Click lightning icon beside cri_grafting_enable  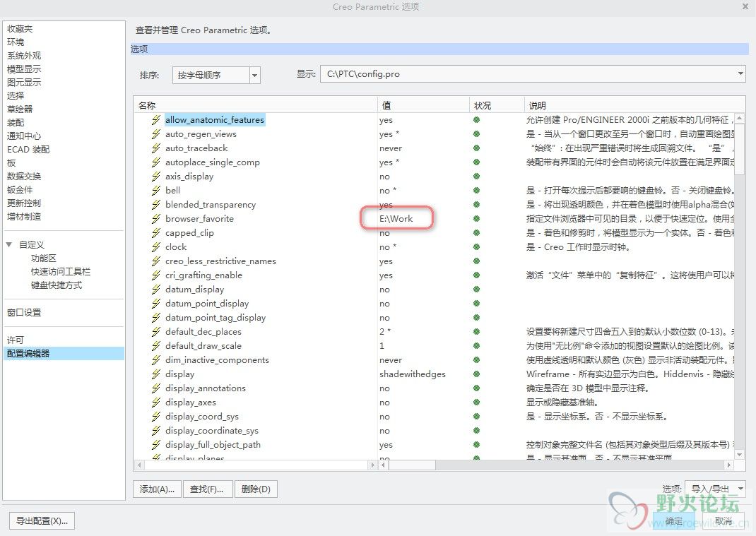coord(155,275)
